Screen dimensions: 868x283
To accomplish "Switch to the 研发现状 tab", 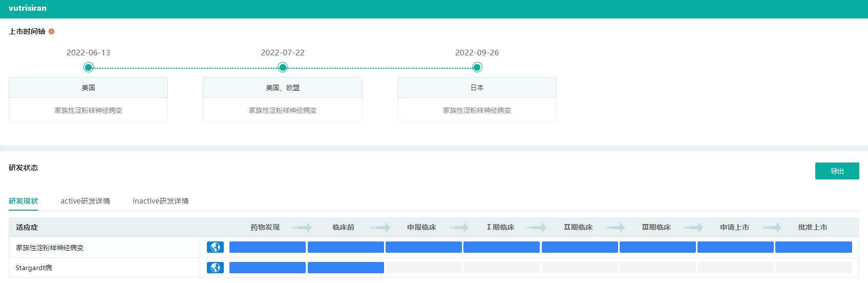I will pyautogui.click(x=23, y=201).
